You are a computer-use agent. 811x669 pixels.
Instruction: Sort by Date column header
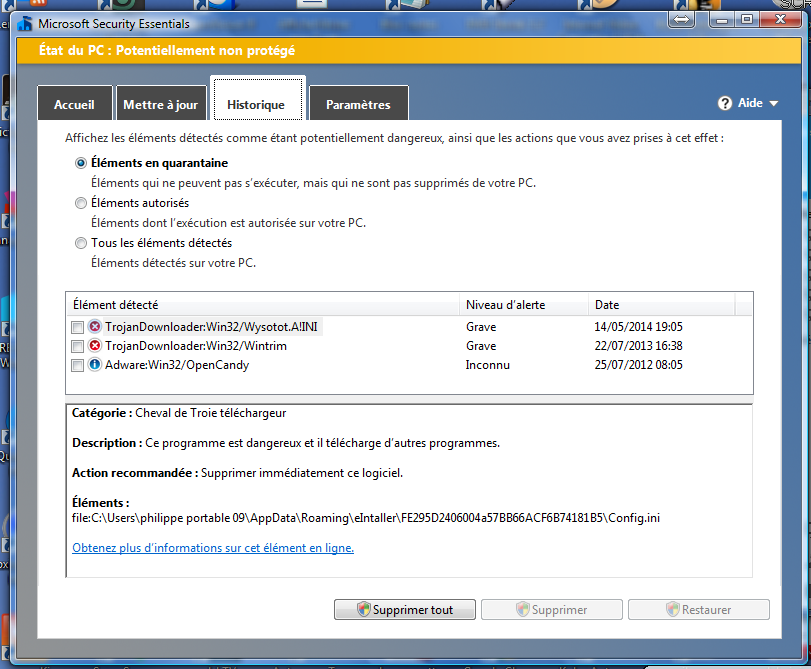pos(662,305)
